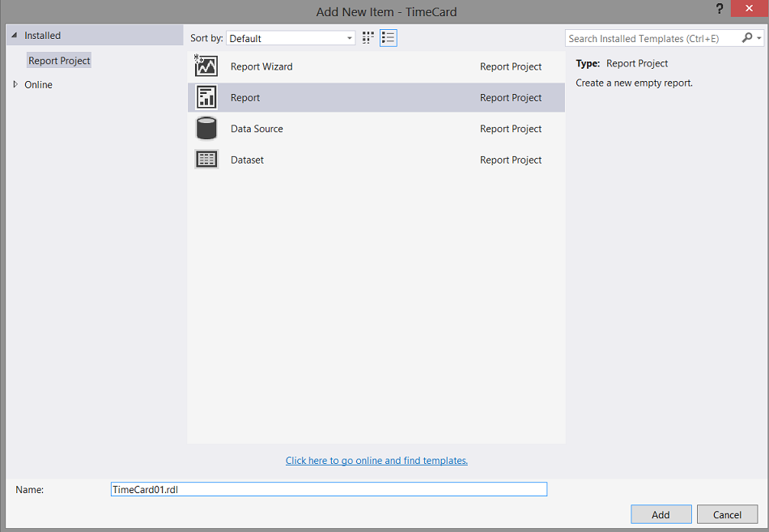Click the Data Source cylinder icon

[x=206, y=129]
